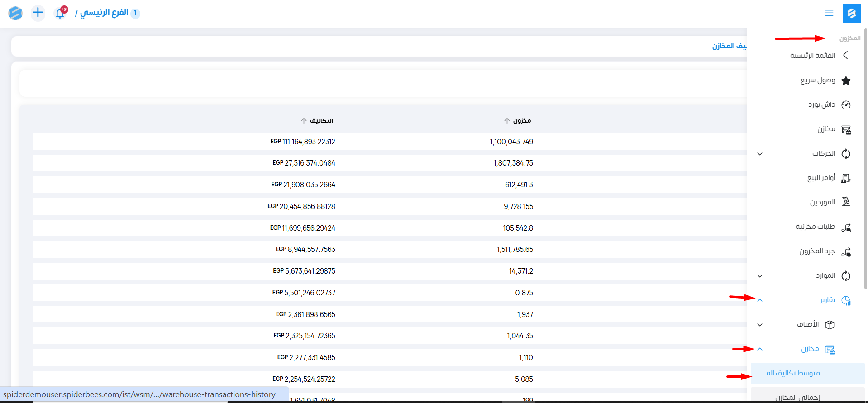Click the Spiderbees logo top right
This screenshot has width=868, height=403.
tap(851, 13)
